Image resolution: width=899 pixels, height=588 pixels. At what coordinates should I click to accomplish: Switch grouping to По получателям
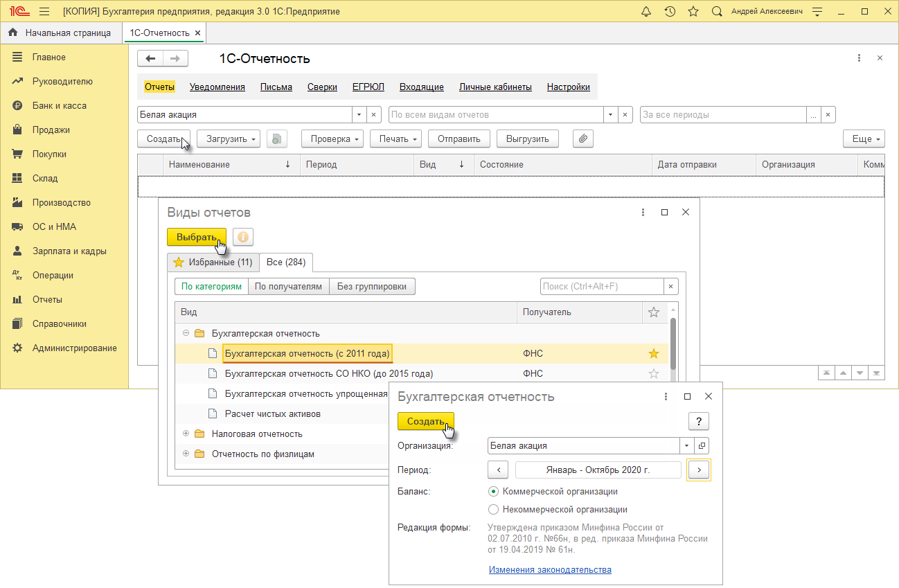(x=288, y=286)
